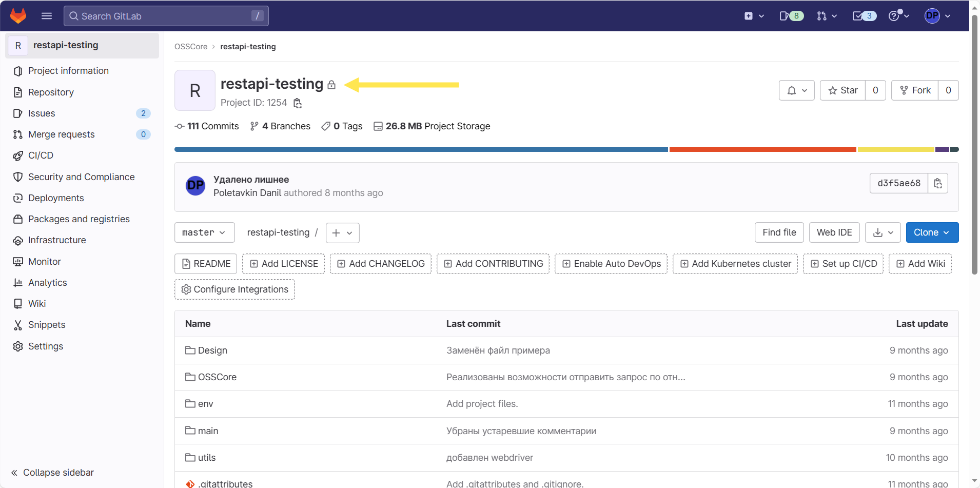The image size is (980, 488).
Task: Open the Clone dropdown
Action: [932, 232]
